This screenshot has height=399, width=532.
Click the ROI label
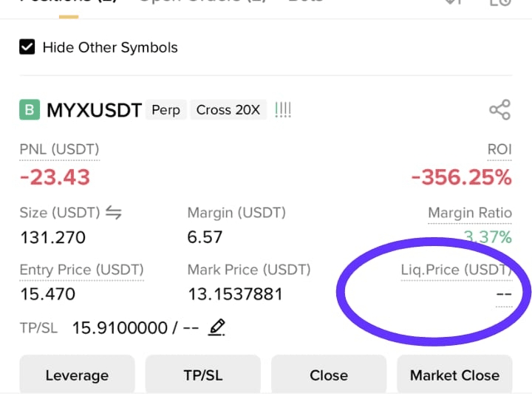point(499,149)
